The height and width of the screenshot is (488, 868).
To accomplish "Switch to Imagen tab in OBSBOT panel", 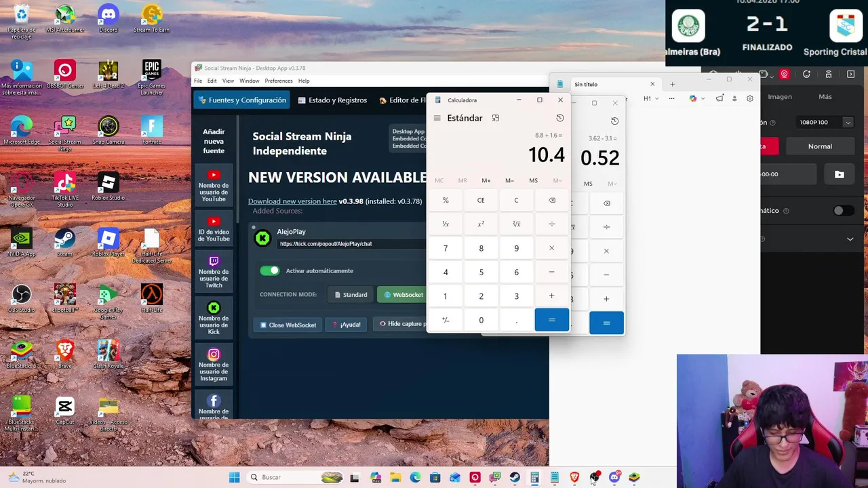I will [x=780, y=96].
